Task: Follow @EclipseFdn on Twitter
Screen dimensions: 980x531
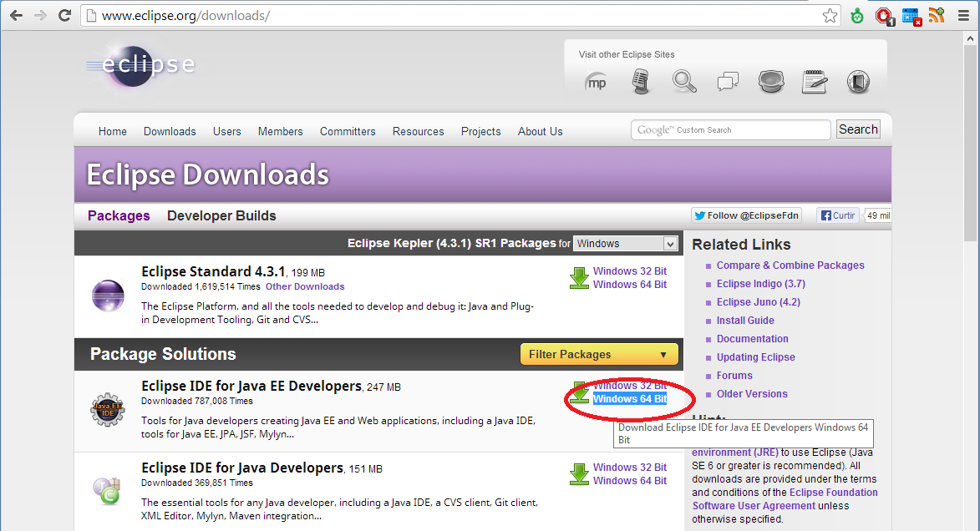Action: (x=745, y=215)
